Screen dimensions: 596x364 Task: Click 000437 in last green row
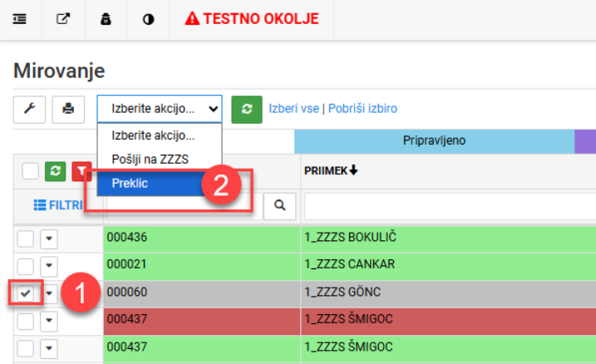202,348
